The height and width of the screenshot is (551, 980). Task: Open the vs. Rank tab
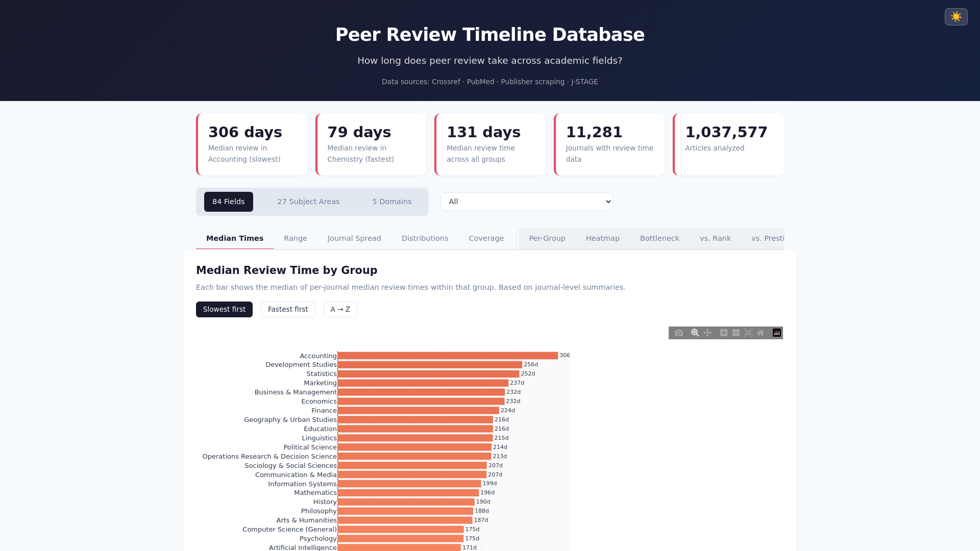[716, 238]
